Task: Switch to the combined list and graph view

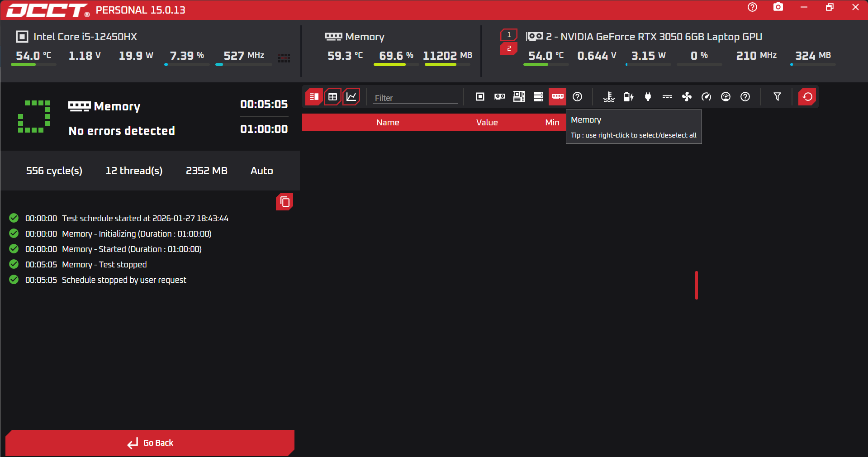Action: (x=314, y=97)
